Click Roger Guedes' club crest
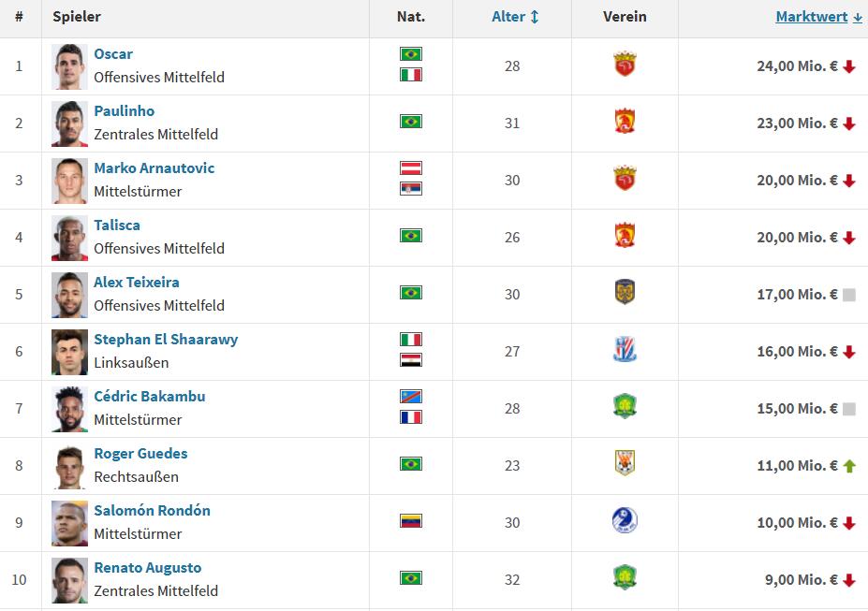The image size is (868, 611). (625, 463)
